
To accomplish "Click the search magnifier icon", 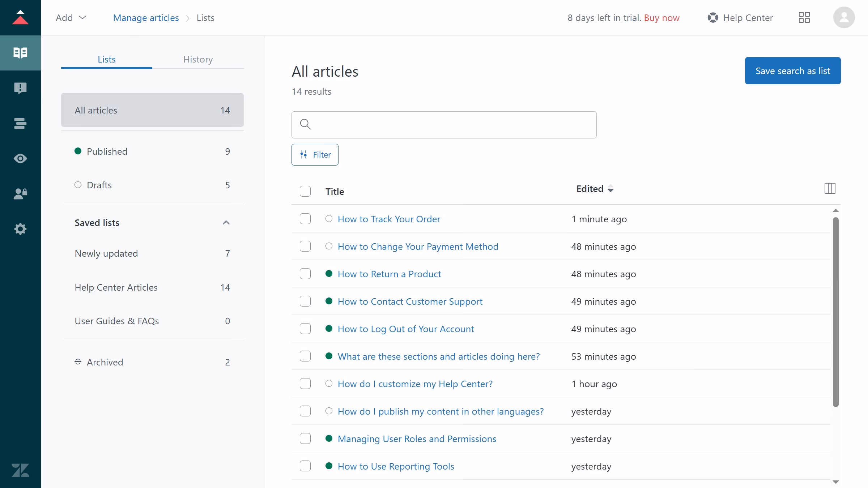I will pyautogui.click(x=305, y=124).
